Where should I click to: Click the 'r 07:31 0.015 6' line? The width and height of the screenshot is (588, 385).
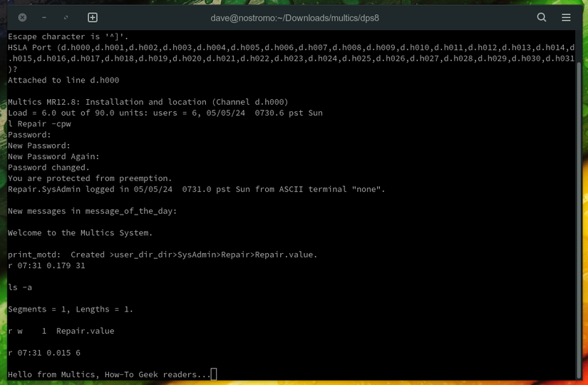[44, 353]
